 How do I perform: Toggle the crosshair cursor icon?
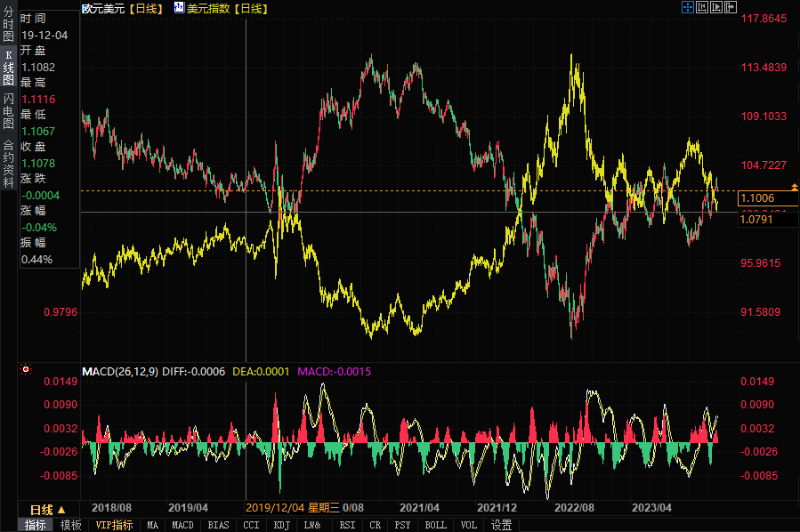coord(687,7)
